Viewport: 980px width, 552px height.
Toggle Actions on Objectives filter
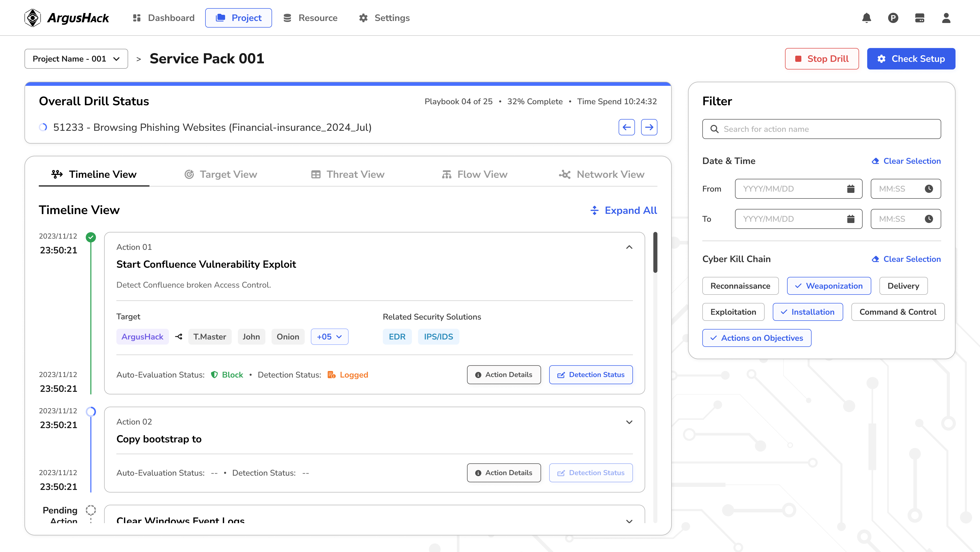[x=757, y=338]
